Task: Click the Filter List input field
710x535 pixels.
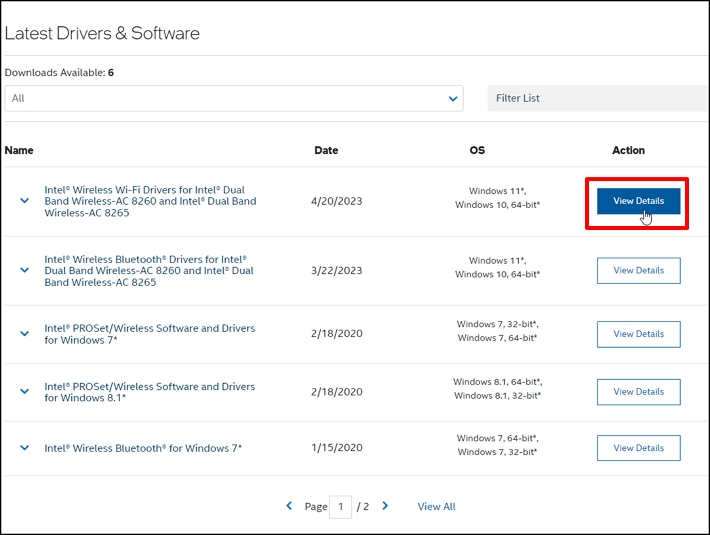Action: point(597,98)
